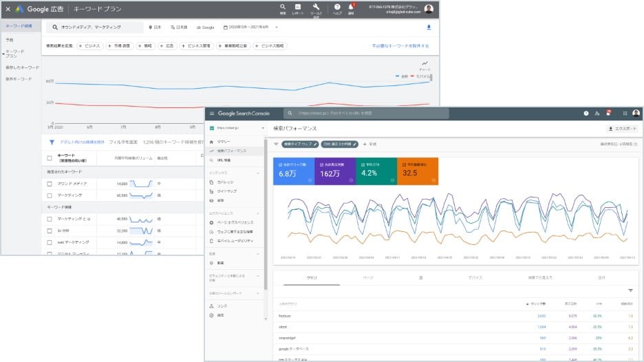Tick the checkbox for マーケティング keyword row

click(50, 195)
